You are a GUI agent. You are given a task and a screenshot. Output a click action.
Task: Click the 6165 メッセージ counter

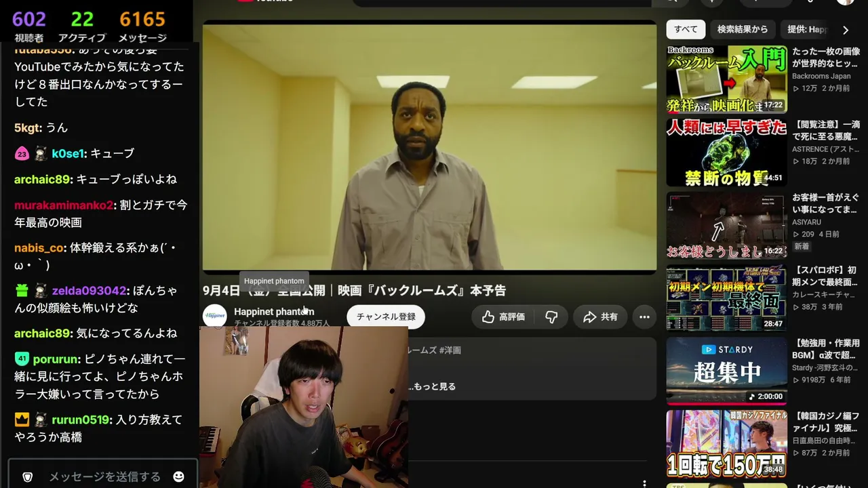pos(142,26)
